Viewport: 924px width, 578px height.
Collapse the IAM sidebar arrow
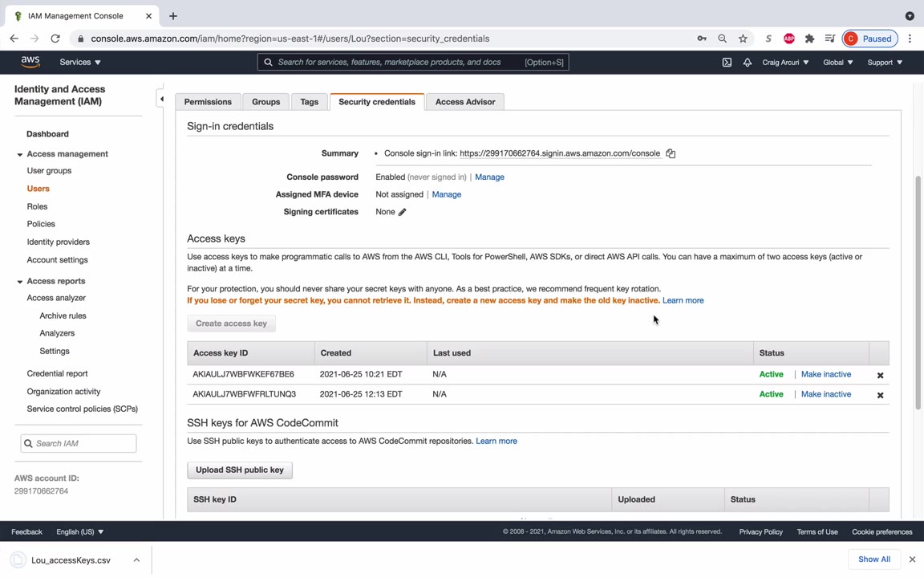tap(161, 99)
